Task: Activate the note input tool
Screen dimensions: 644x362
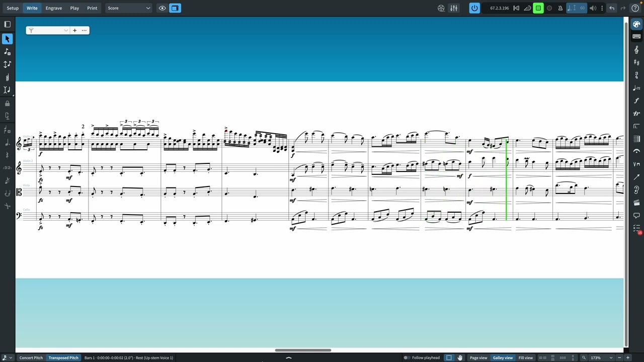Action: [7, 51]
